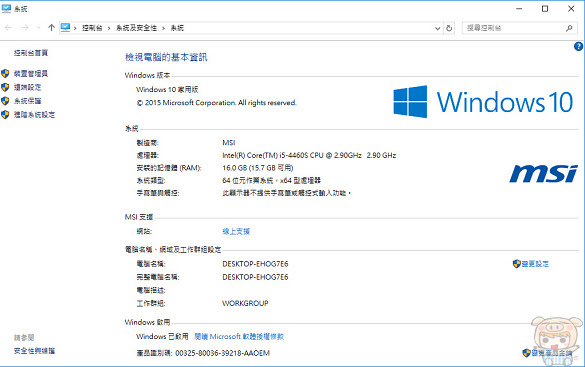Click the WORKGROUP workgroup value
Viewport: 585px width, 367px height.
coord(245,303)
